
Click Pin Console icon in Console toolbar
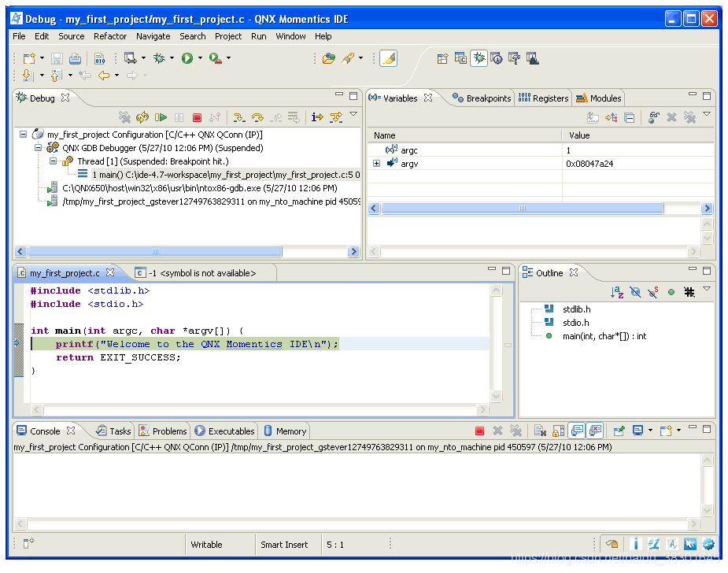(619, 431)
